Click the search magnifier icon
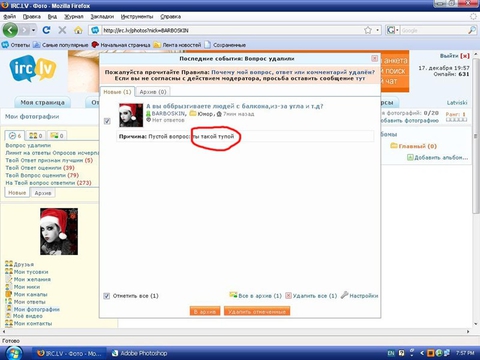 pyautogui.click(x=472, y=30)
